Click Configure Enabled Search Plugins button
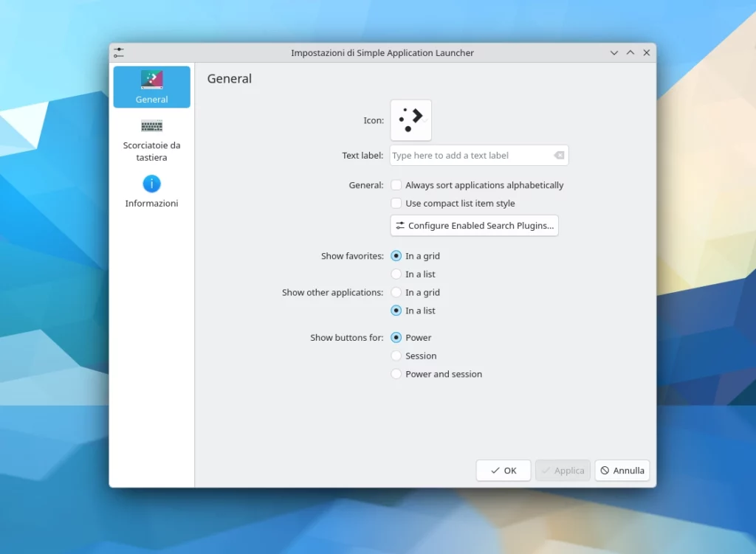 click(474, 226)
